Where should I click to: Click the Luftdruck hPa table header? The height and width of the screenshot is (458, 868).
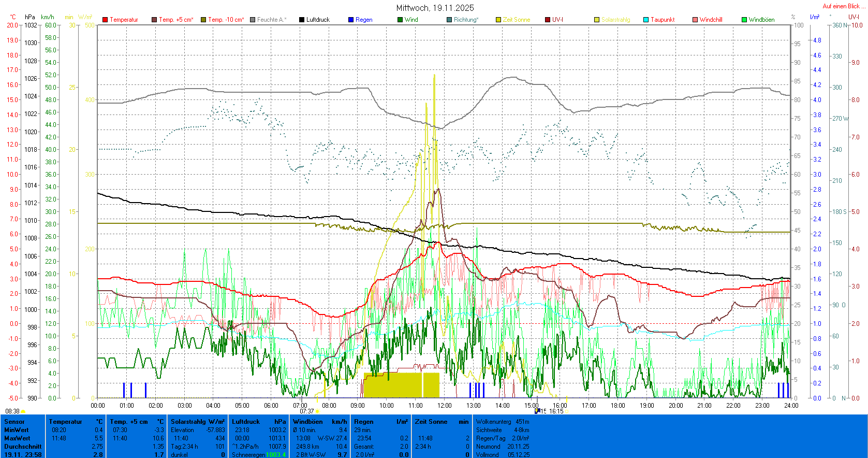pos(259,422)
